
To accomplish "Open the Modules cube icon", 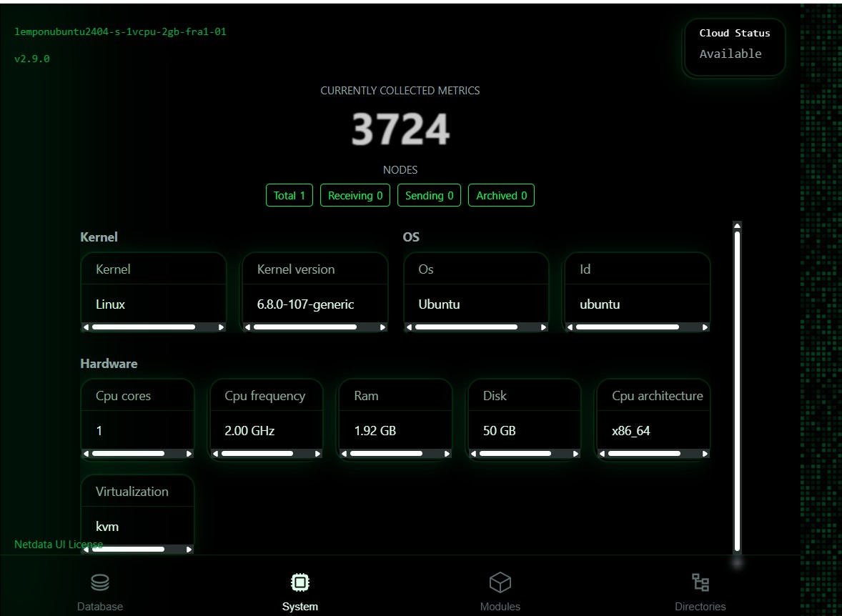I will [500, 582].
